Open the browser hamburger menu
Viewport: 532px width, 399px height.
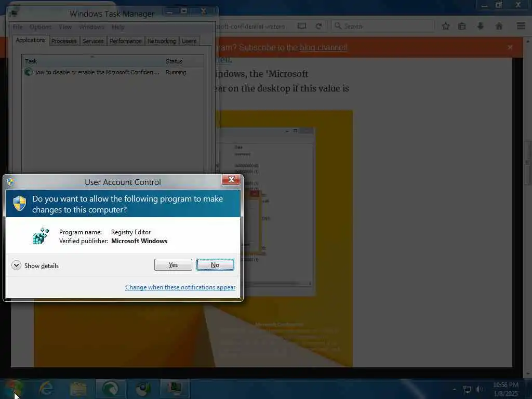[521, 26]
